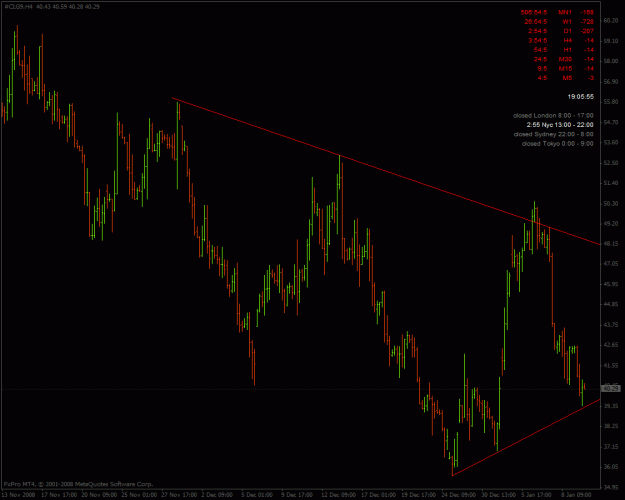
Task: Click the 48.15 price axis label
Action: (x=611, y=243)
